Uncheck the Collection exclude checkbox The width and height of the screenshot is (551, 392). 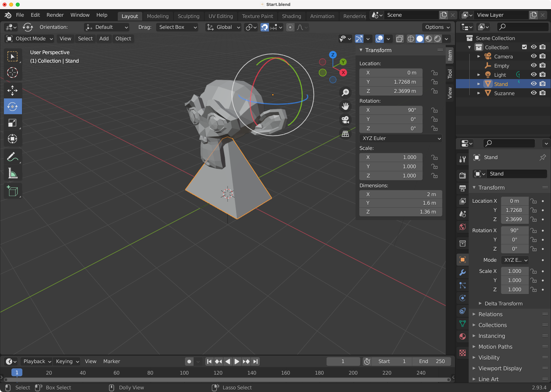click(524, 47)
